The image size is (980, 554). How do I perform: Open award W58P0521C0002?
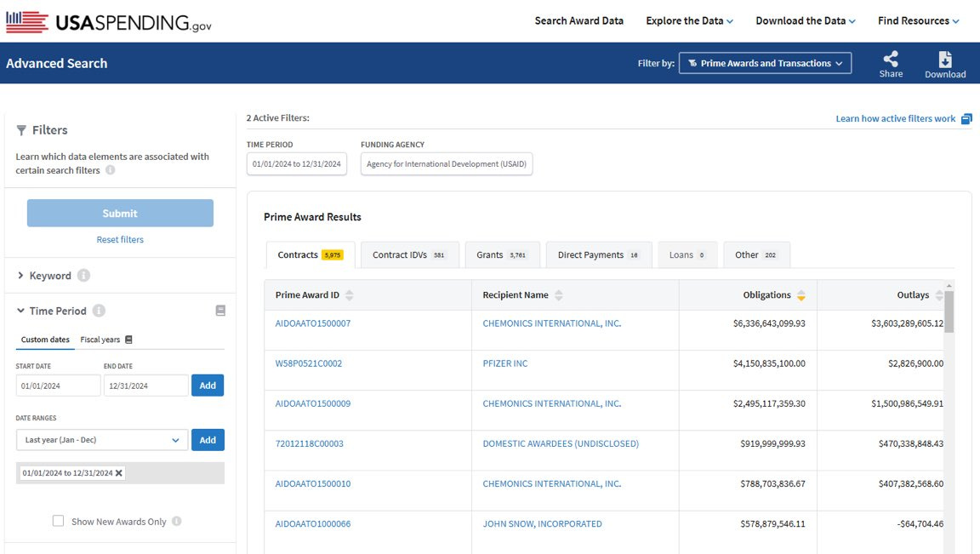pyautogui.click(x=308, y=363)
